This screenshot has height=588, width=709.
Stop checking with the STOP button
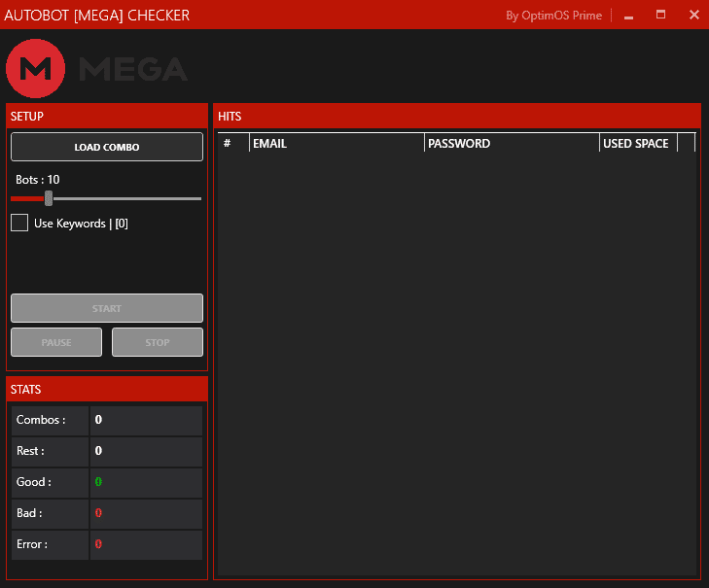tap(158, 342)
